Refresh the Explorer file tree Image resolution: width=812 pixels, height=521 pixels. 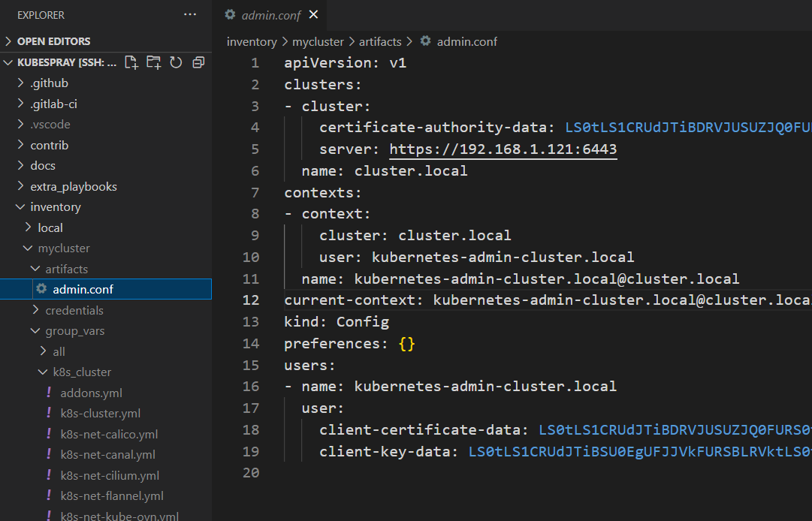(176, 62)
